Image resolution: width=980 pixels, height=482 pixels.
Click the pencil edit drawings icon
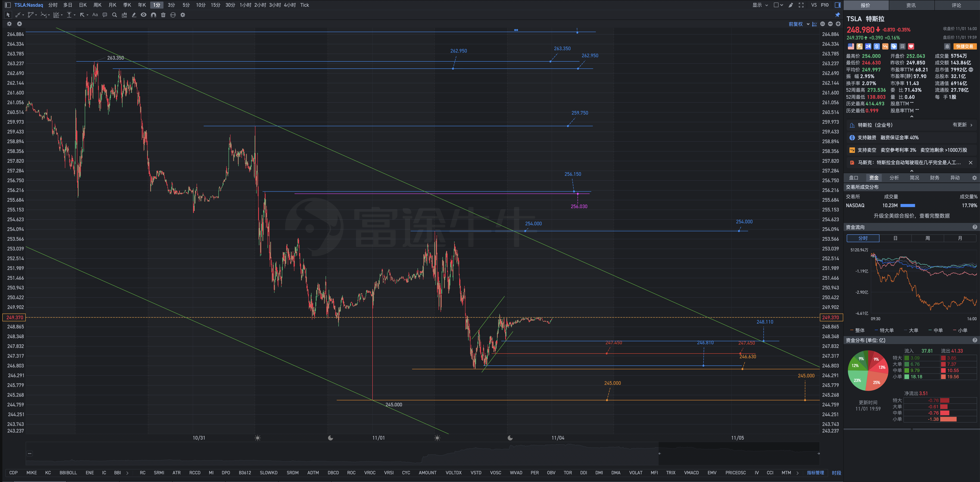134,15
